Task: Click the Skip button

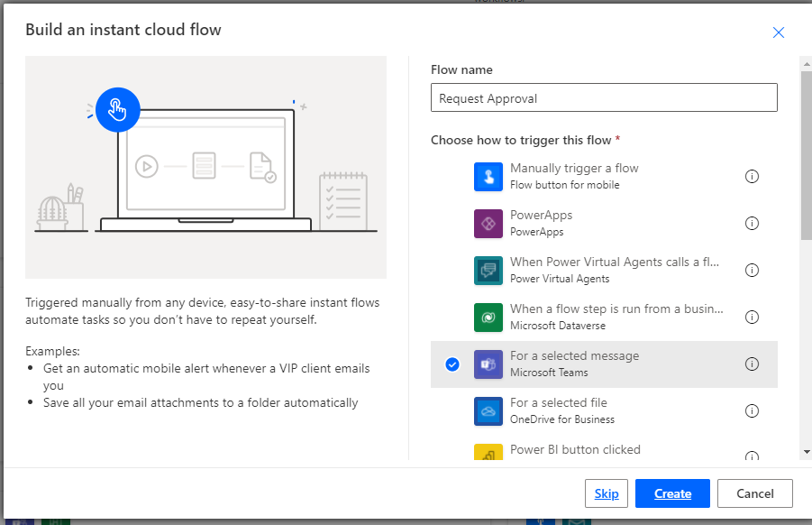Action: (x=607, y=493)
